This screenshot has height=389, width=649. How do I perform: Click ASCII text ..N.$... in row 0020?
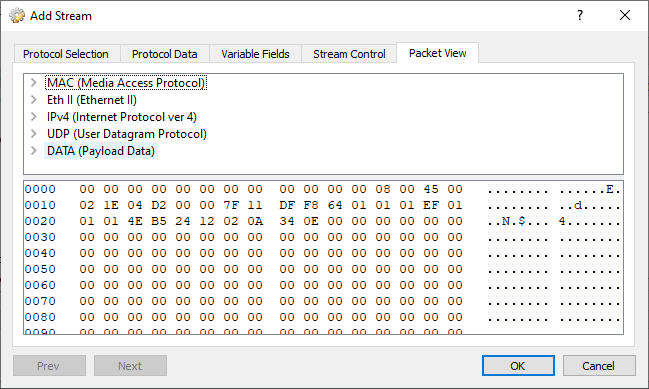pos(518,221)
